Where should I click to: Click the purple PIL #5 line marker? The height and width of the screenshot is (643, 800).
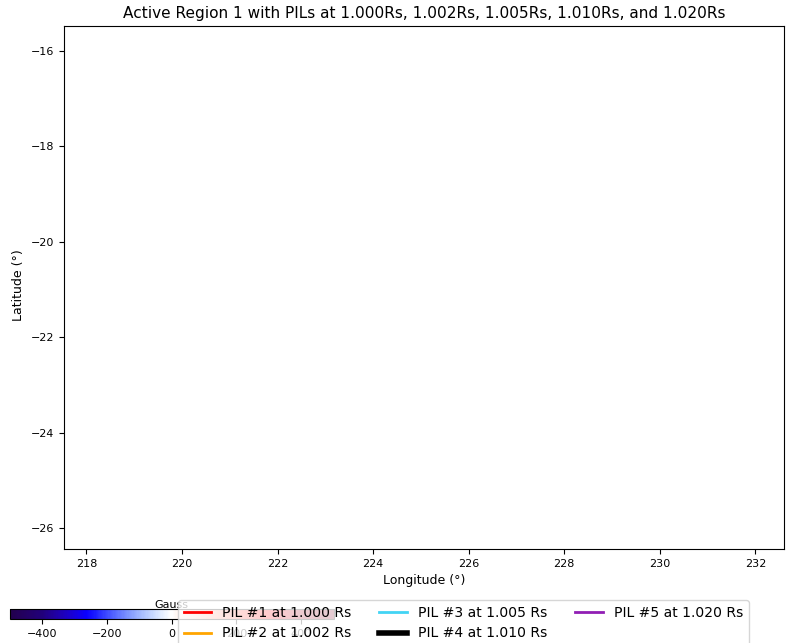pyautogui.click(x=590, y=612)
